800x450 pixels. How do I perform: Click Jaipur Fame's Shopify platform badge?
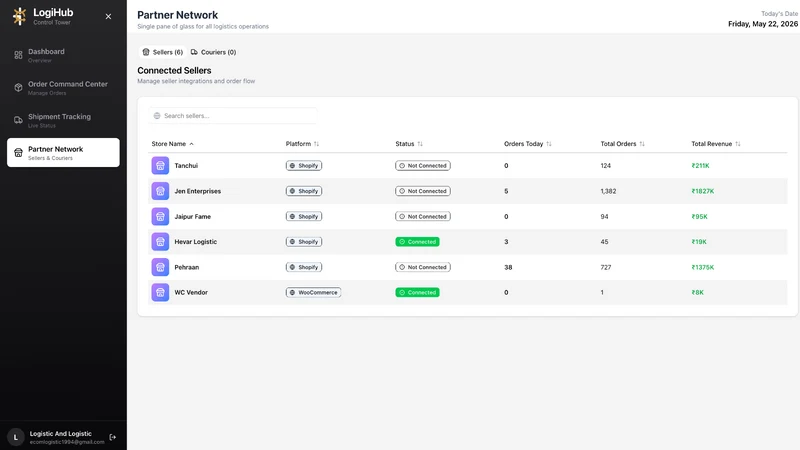tap(304, 216)
